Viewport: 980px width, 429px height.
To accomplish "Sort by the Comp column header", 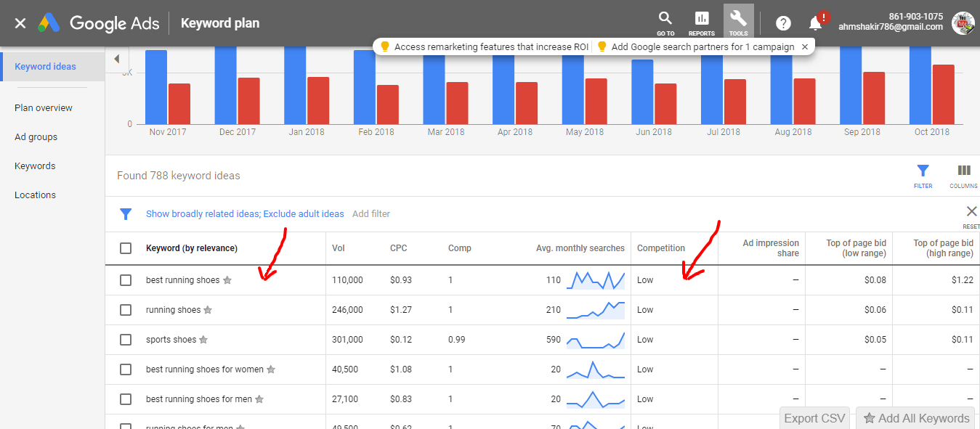I will [460, 248].
